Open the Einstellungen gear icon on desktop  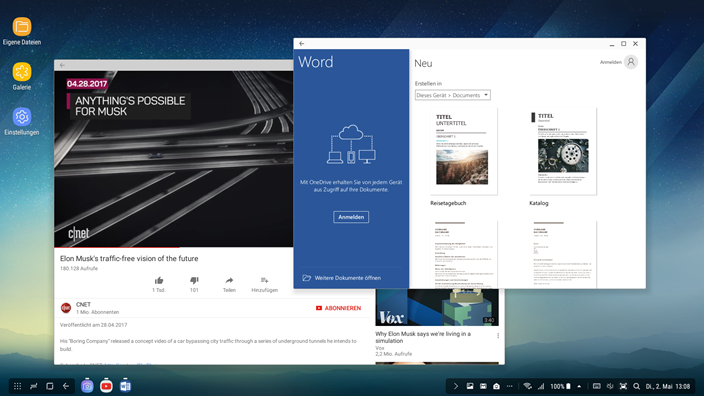click(x=22, y=117)
